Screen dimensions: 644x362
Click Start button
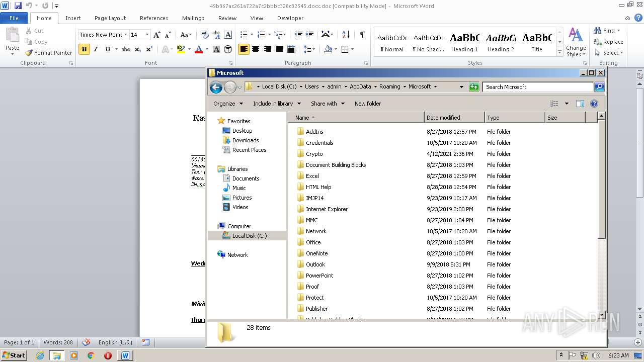(14, 355)
